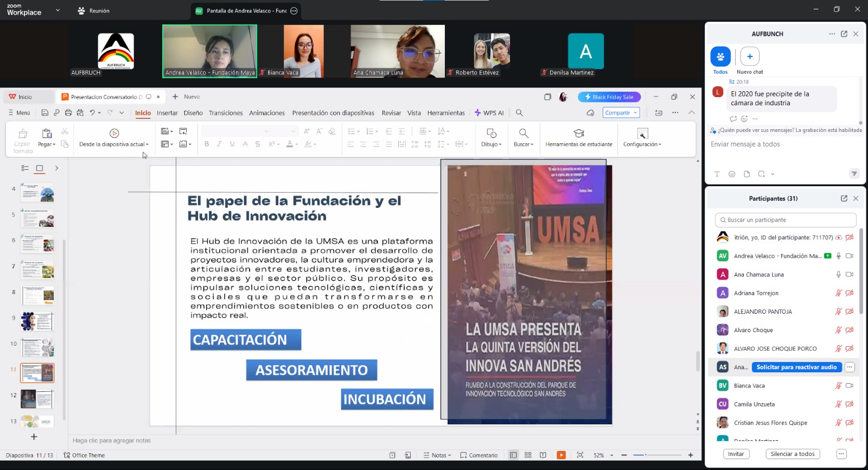868x470 pixels.
Task: Click the undo arrow icon
Action: (x=92, y=113)
